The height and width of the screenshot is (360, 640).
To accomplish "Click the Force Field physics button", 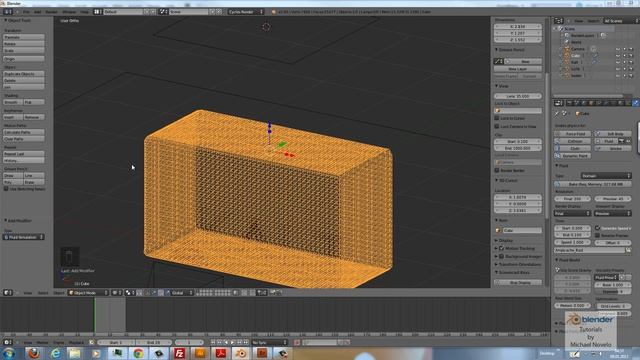I will [572, 134].
